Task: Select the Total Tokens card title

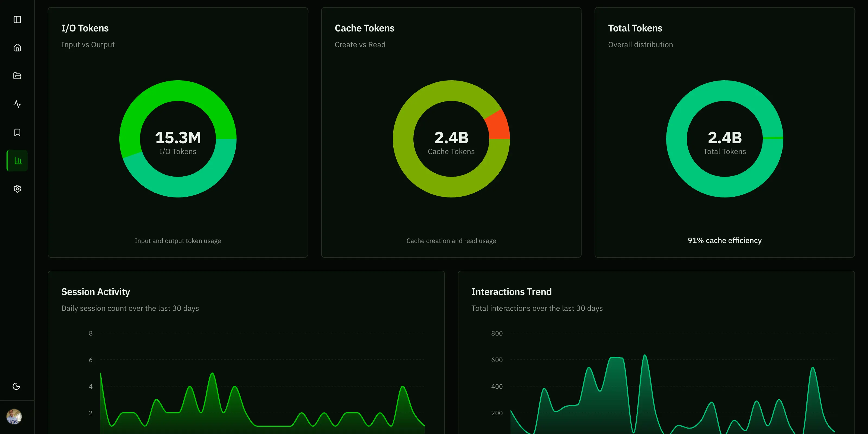Action: 635,28
